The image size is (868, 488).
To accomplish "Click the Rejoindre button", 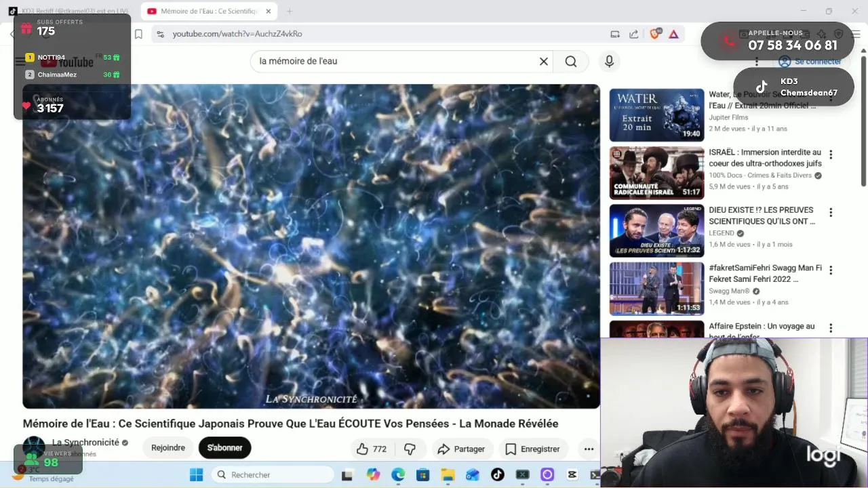I will point(168,448).
